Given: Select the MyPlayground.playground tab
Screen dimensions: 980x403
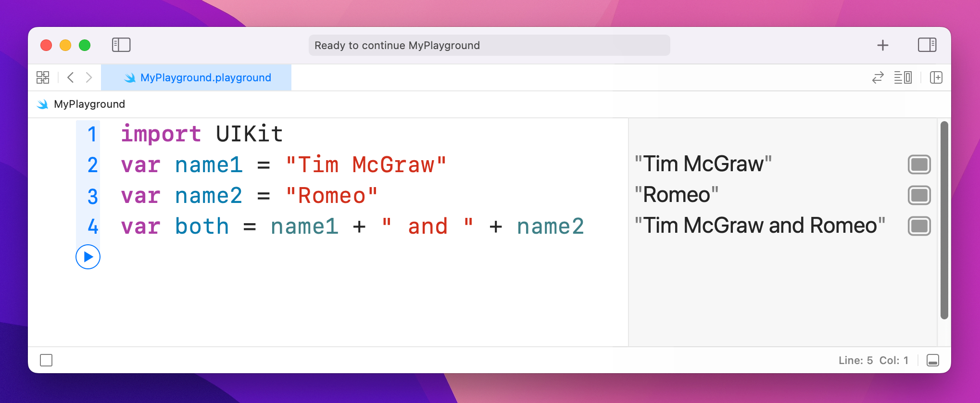Looking at the screenshot, I should click(x=196, y=77).
